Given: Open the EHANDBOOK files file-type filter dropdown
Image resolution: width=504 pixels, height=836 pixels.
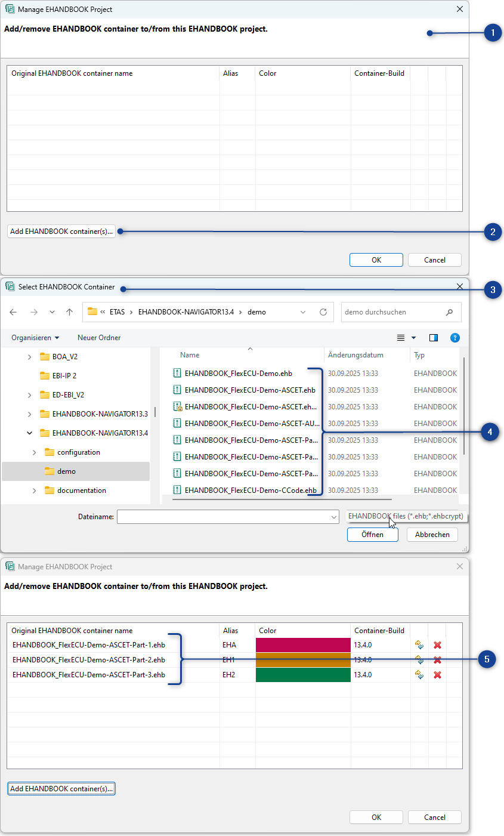Looking at the screenshot, I should pos(407,516).
